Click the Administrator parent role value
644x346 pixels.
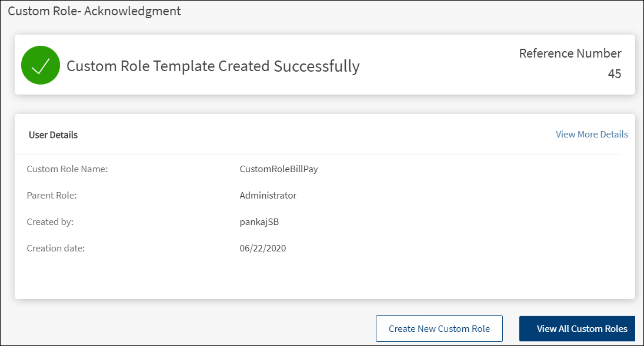pos(268,195)
